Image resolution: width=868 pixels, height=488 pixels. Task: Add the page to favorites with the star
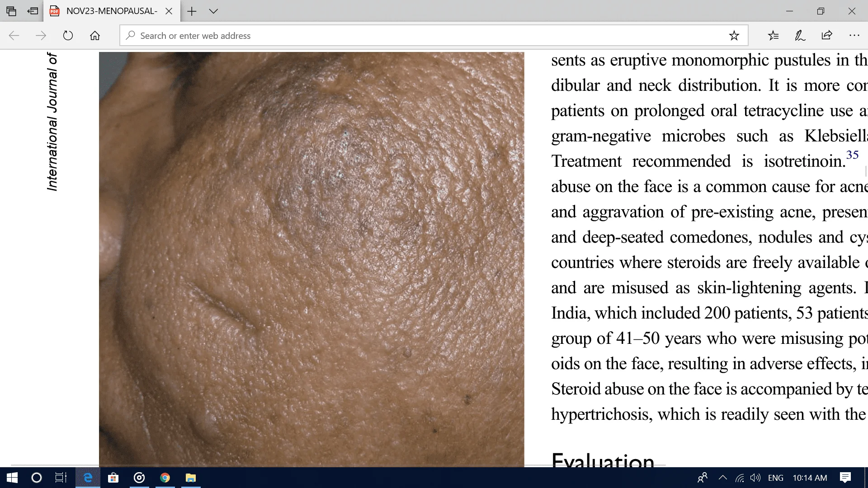(x=734, y=35)
